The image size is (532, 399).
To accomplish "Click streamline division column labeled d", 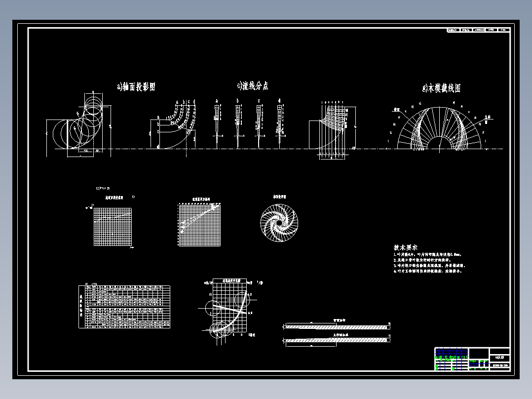I will click(x=280, y=124).
